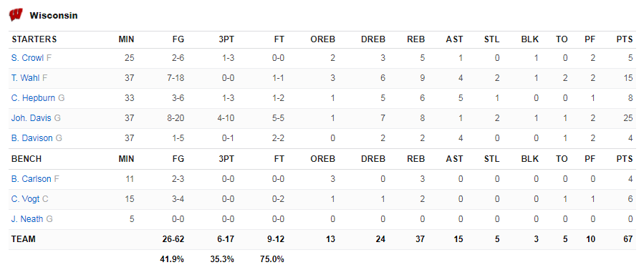Click the MIN header in starters row
Viewport: 644px width, 270px height.
click(x=127, y=39)
